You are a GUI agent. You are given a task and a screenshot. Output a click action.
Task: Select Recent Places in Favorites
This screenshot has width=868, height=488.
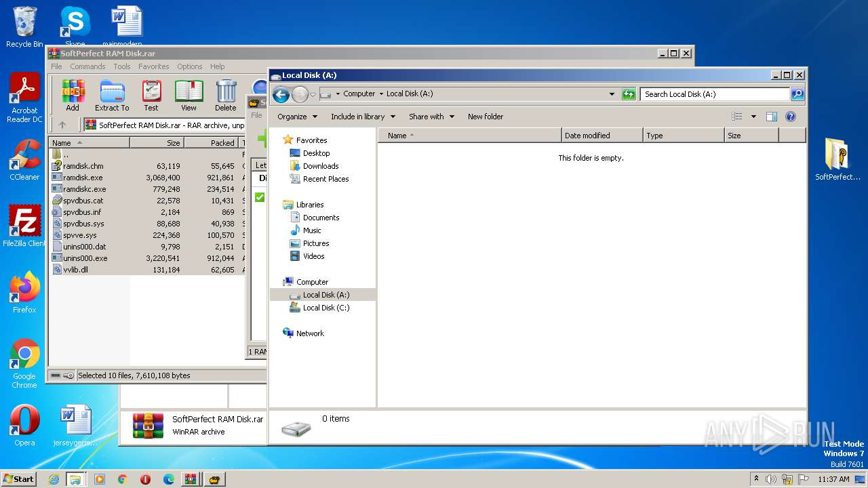click(325, 179)
